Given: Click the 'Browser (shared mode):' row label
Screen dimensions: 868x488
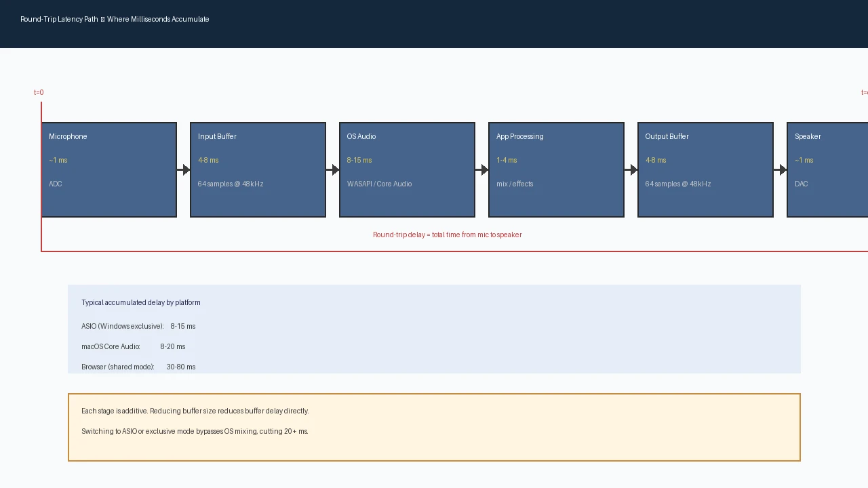Looking at the screenshot, I should click(118, 367).
